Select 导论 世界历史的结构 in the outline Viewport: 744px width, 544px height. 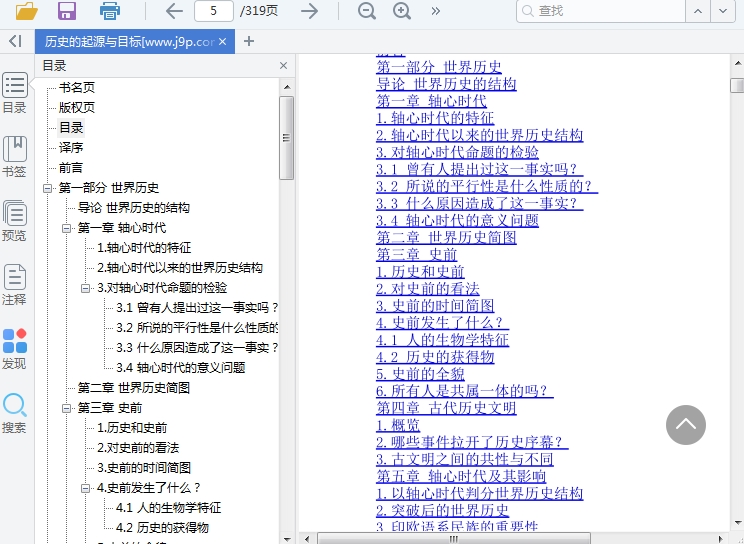(134, 207)
